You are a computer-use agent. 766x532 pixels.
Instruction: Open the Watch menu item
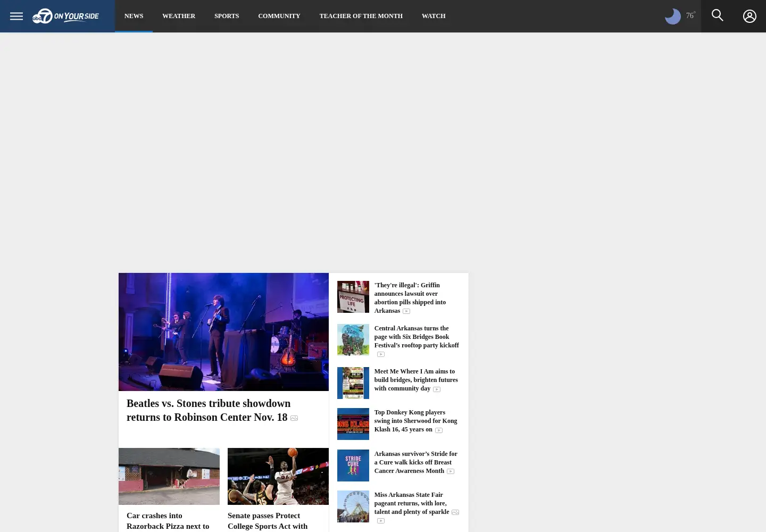434,16
